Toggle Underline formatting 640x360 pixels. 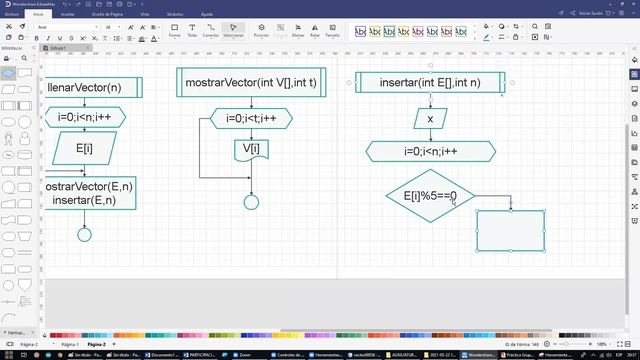60,38
